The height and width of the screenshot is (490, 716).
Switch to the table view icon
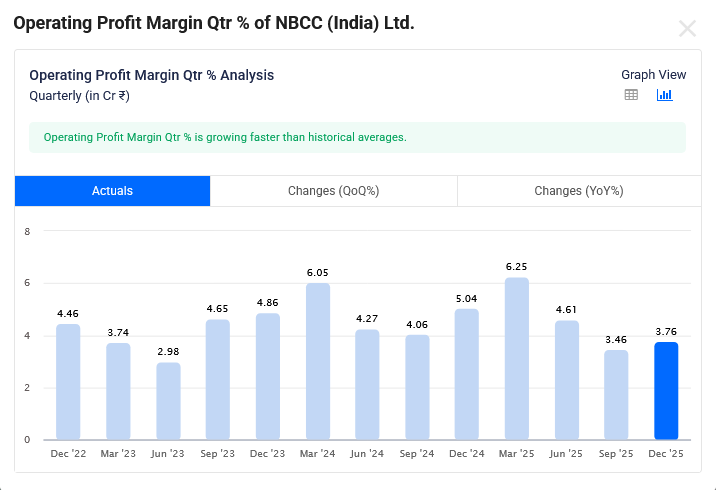[631, 95]
